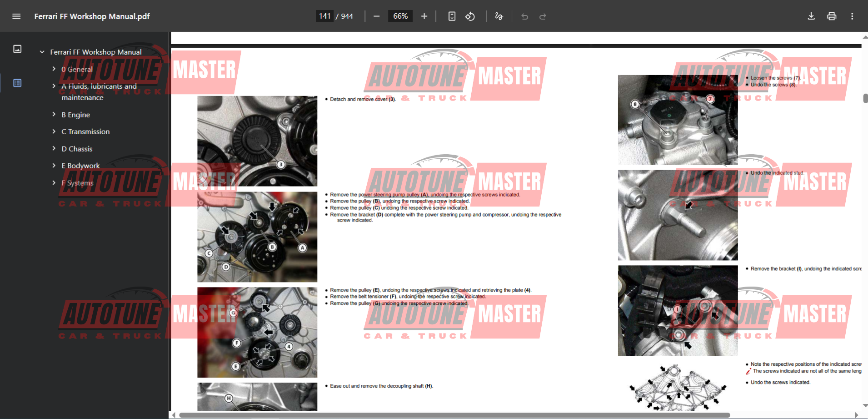
Task: Click the page number input field
Action: (x=324, y=16)
